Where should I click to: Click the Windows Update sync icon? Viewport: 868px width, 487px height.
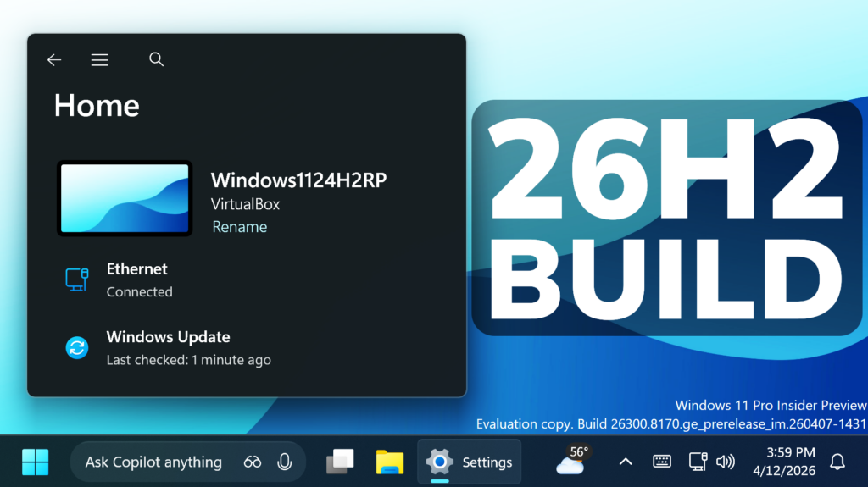pyautogui.click(x=77, y=347)
